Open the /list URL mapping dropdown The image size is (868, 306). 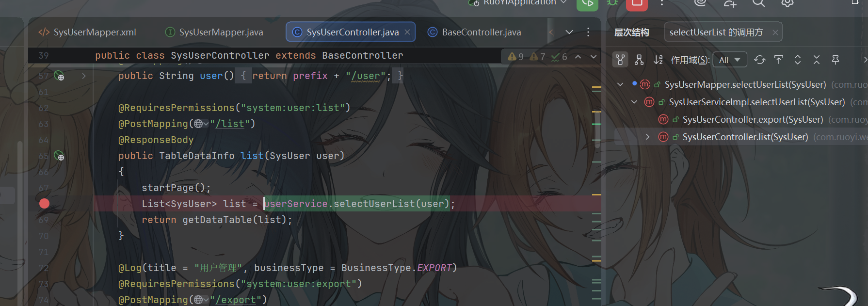(x=201, y=124)
